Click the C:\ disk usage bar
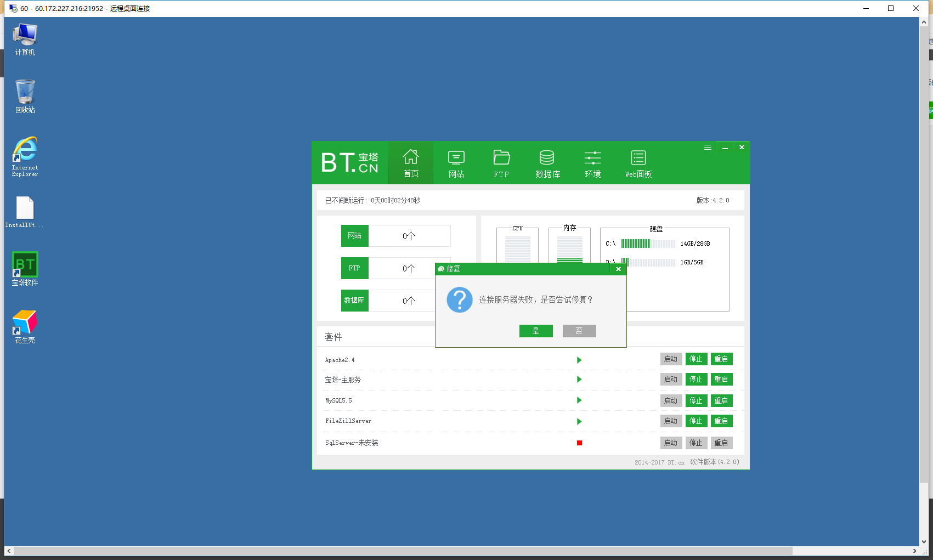 point(648,244)
